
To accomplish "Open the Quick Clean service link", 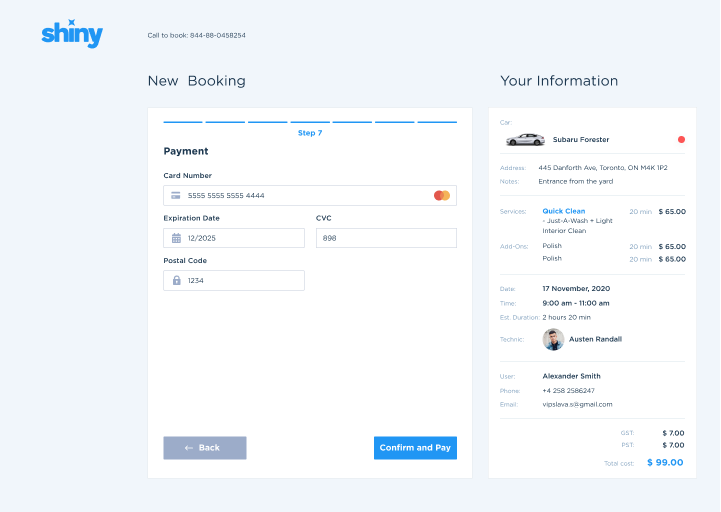I will click(x=564, y=211).
